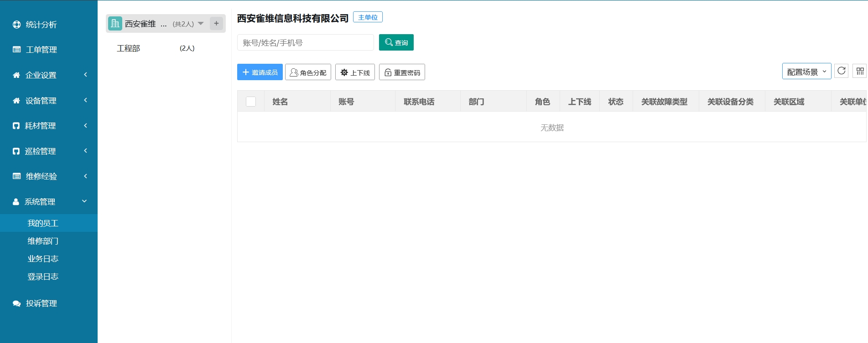Click the 邀请成员 button

pos(260,72)
